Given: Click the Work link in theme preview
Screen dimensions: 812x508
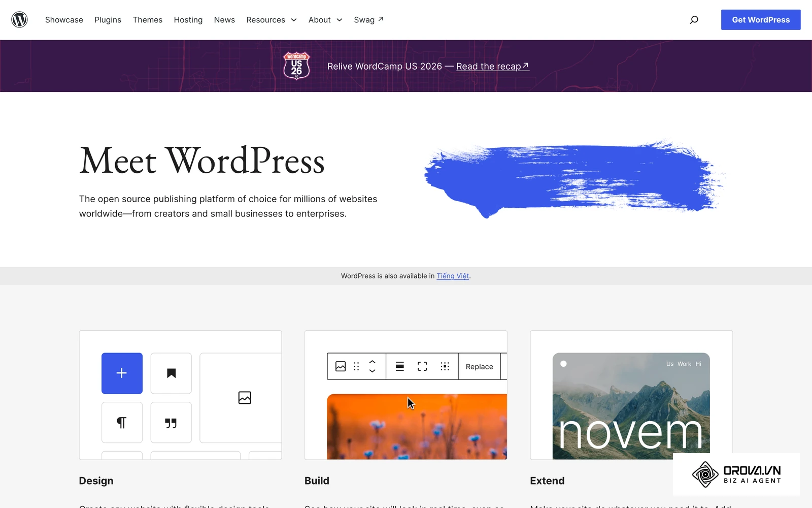Looking at the screenshot, I should (684, 364).
